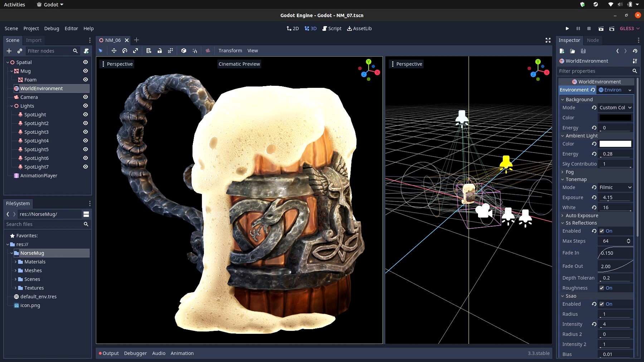The image size is (644, 362).
Task: Expand the Auto Exposure section
Action: (x=562, y=216)
